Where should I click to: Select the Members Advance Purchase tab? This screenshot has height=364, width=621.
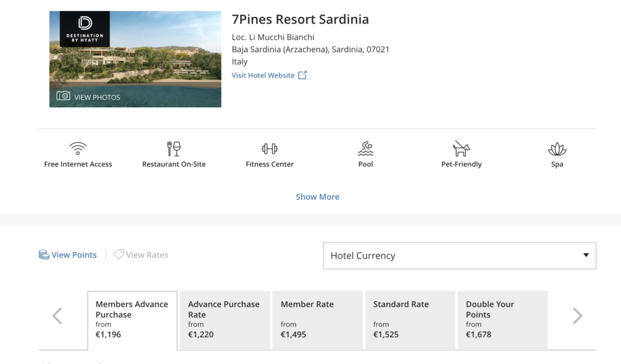(x=132, y=320)
